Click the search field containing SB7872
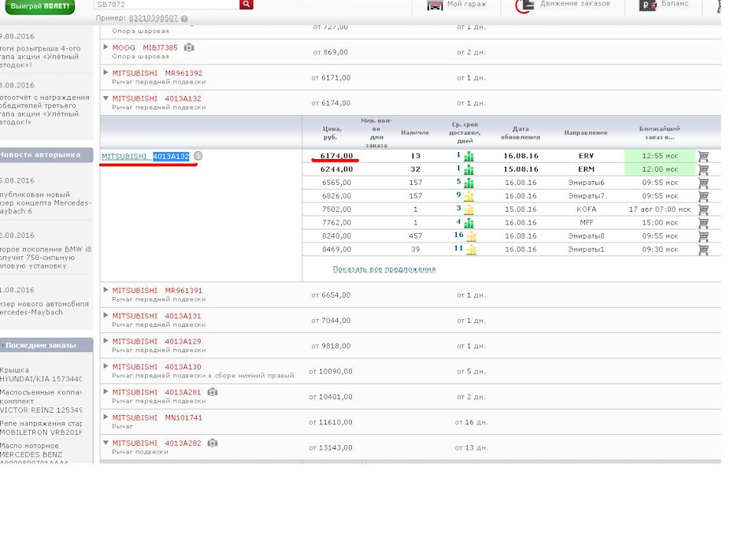Screen dimensions: 756x534 [167, 5]
